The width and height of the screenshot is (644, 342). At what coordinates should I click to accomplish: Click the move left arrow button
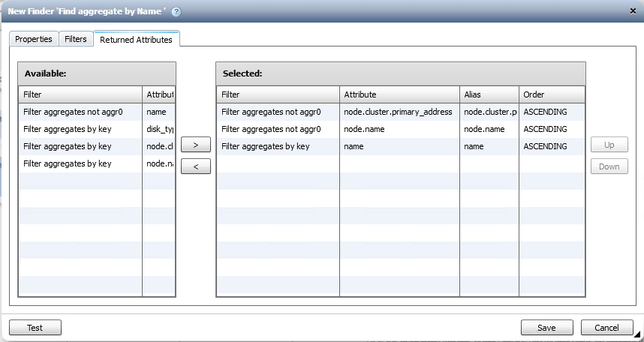tap(196, 166)
